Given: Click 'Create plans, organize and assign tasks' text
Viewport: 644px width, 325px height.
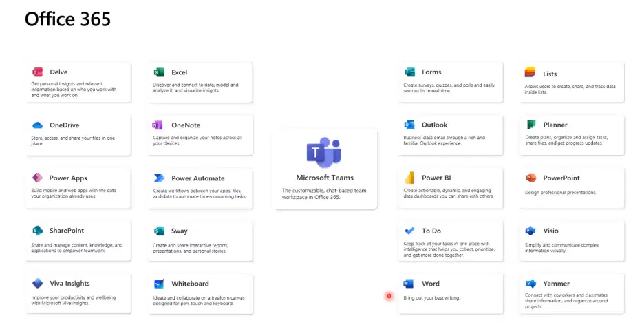Looking at the screenshot, I should 566,140.
